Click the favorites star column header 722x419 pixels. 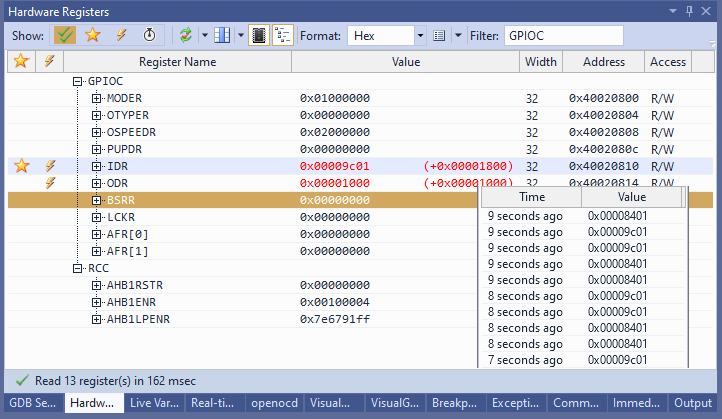point(21,61)
